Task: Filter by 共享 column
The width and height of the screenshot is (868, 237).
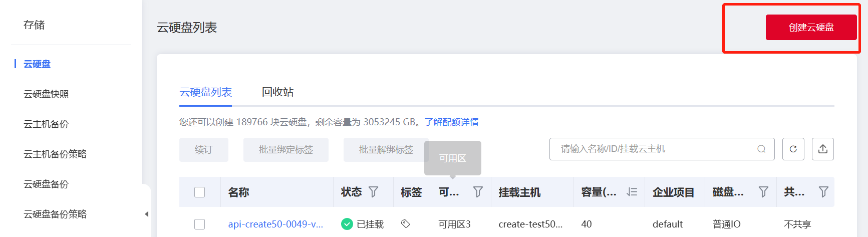Action: [823, 192]
